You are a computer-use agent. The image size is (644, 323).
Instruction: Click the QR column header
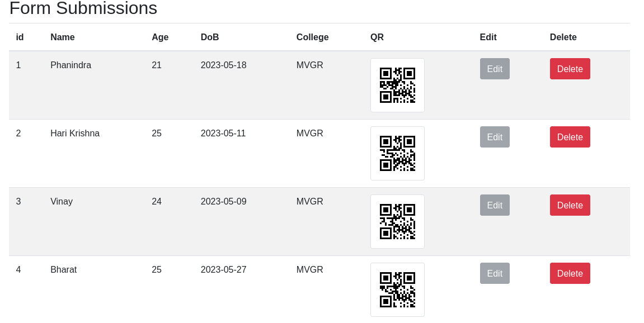pos(377,37)
